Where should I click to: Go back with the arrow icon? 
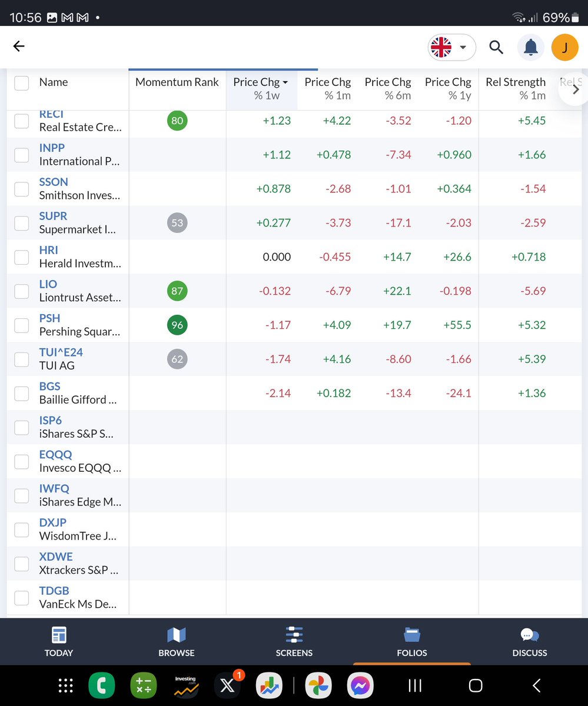(19, 46)
